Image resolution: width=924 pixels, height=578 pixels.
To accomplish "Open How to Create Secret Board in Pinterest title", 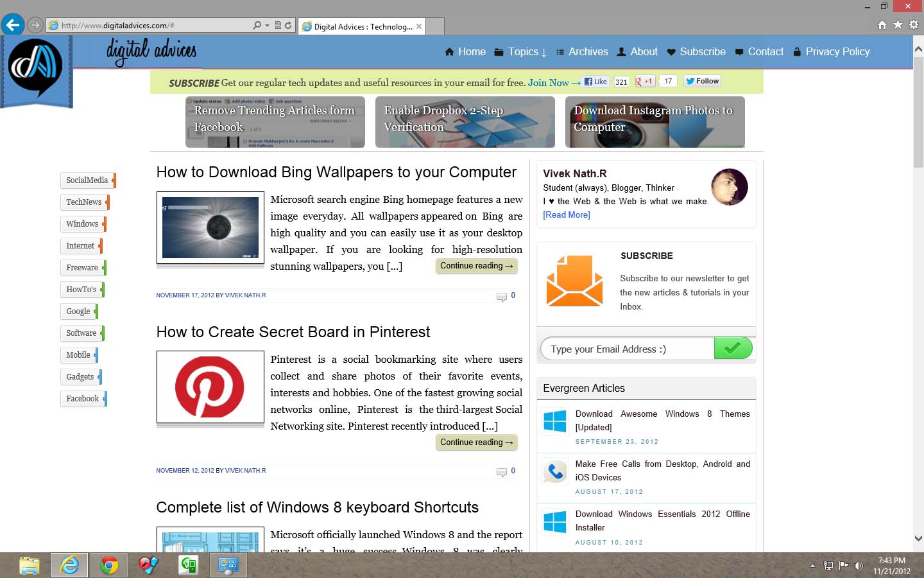I will 293,332.
